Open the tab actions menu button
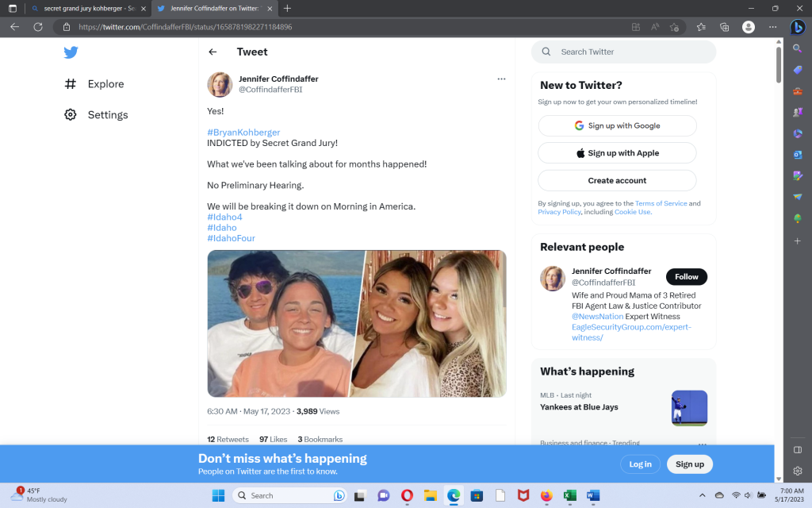812x508 pixels. 13,8
